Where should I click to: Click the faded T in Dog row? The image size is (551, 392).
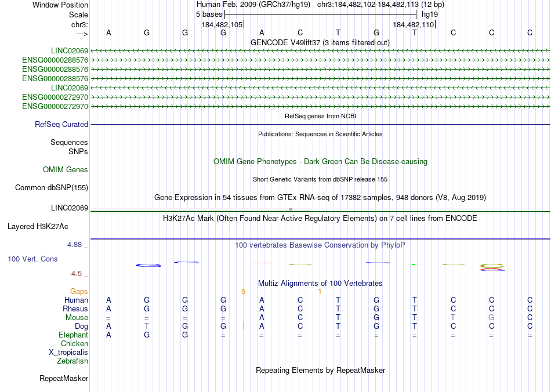click(147, 326)
